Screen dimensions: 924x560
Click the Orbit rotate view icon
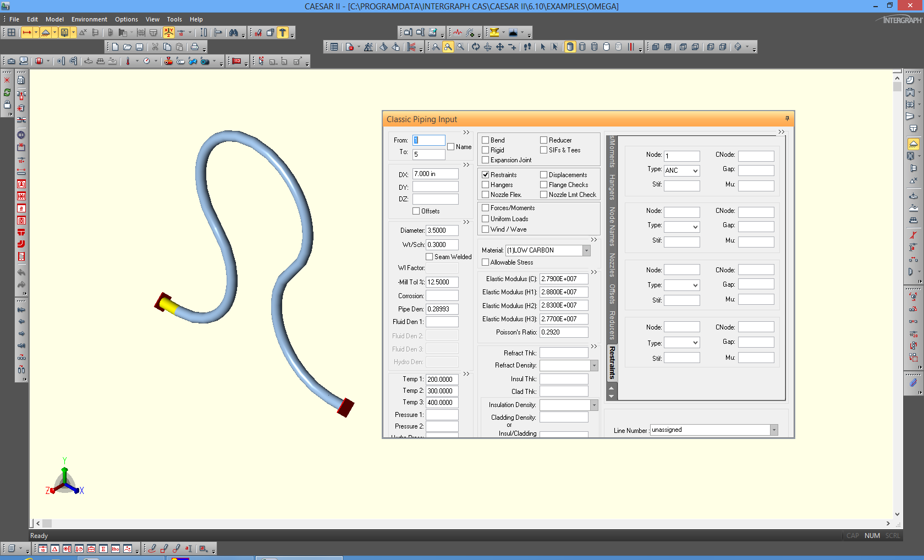click(476, 47)
